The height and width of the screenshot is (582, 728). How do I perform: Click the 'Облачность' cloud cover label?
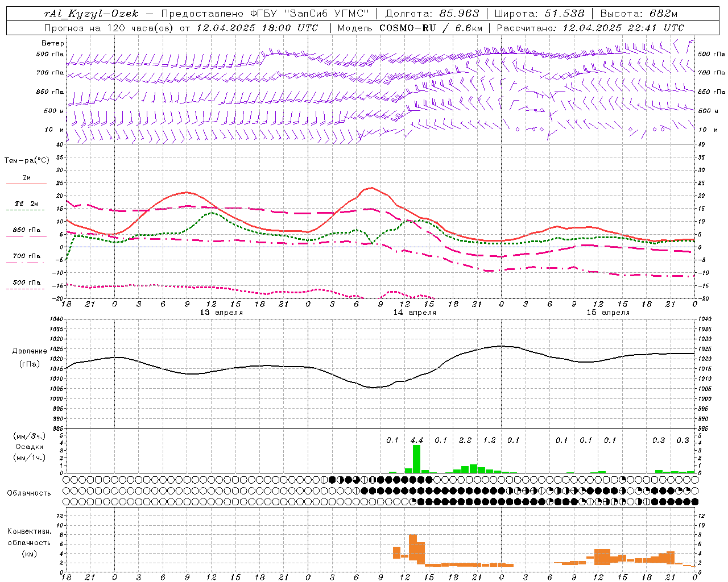tap(29, 493)
